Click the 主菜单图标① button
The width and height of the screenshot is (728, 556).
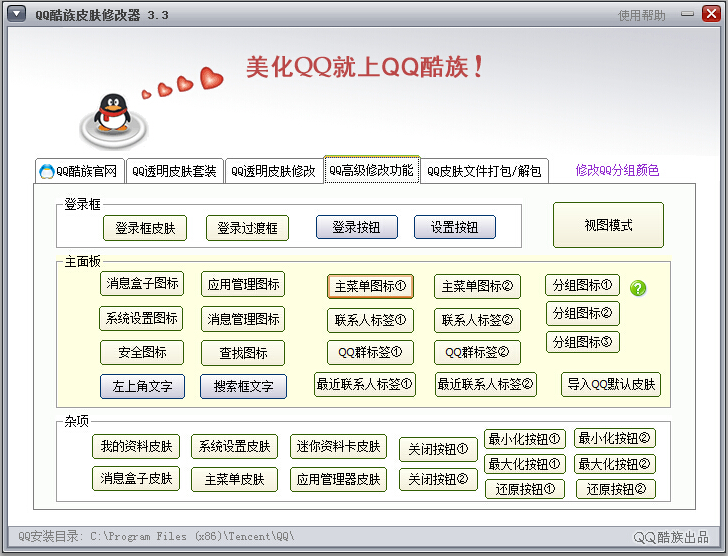(370, 286)
